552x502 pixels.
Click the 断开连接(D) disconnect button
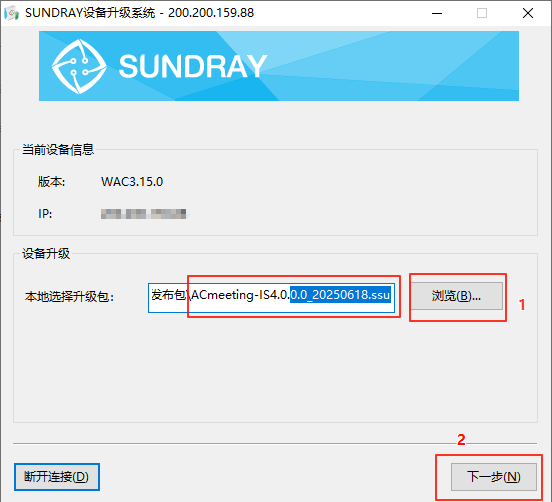click(x=57, y=477)
